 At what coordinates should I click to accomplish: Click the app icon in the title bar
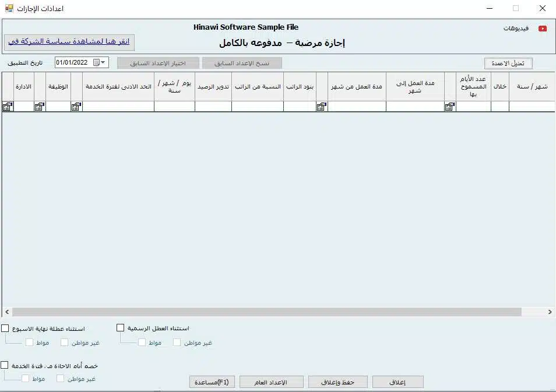[9, 8]
